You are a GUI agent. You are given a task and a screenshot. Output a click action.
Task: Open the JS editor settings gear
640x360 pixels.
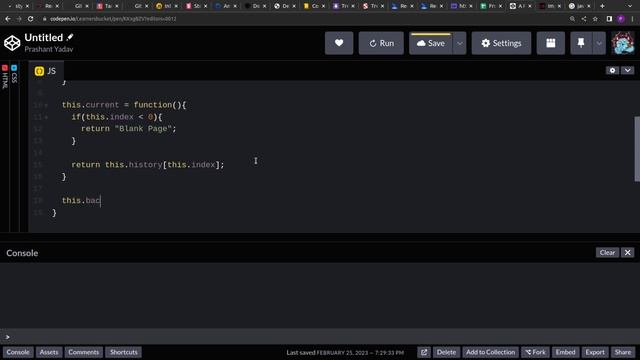[612, 70]
